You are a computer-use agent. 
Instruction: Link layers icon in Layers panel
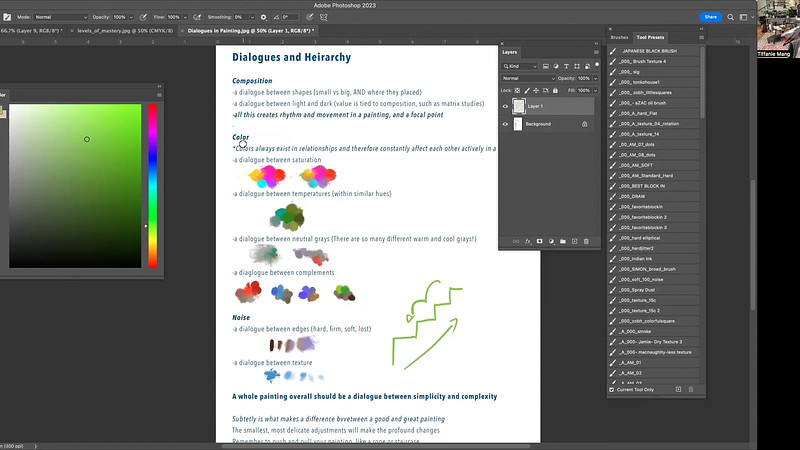click(x=516, y=241)
